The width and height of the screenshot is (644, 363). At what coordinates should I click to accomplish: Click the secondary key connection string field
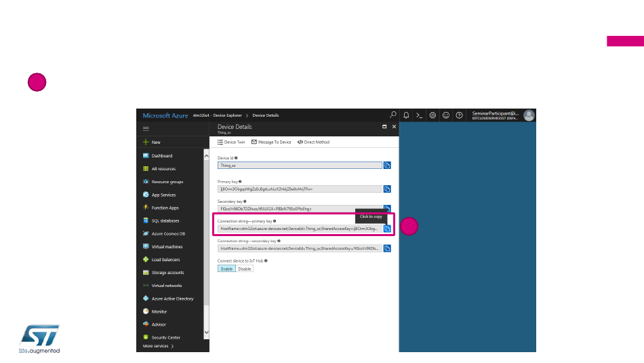pyautogui.click(x=300, y=248)
